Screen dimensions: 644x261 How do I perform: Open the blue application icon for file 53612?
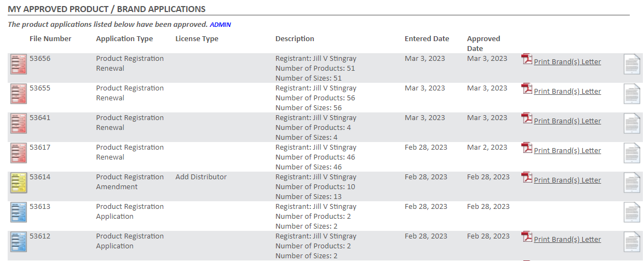point(19,242)
